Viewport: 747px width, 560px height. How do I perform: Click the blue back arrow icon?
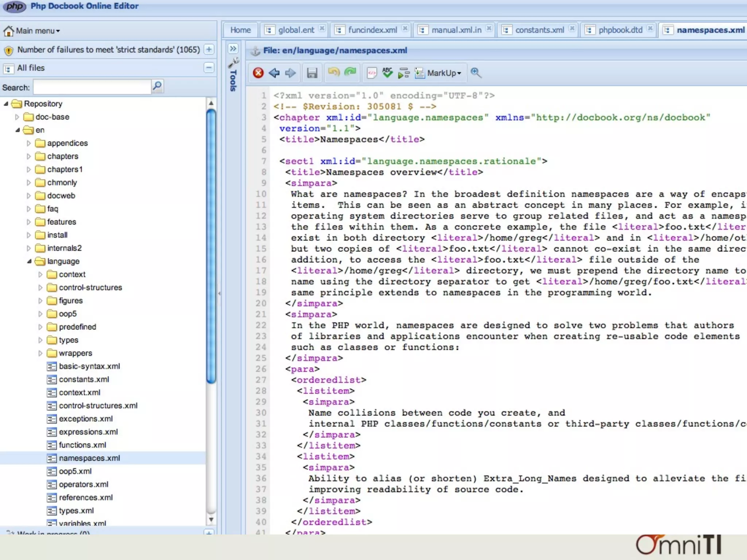tap(274, 73)
